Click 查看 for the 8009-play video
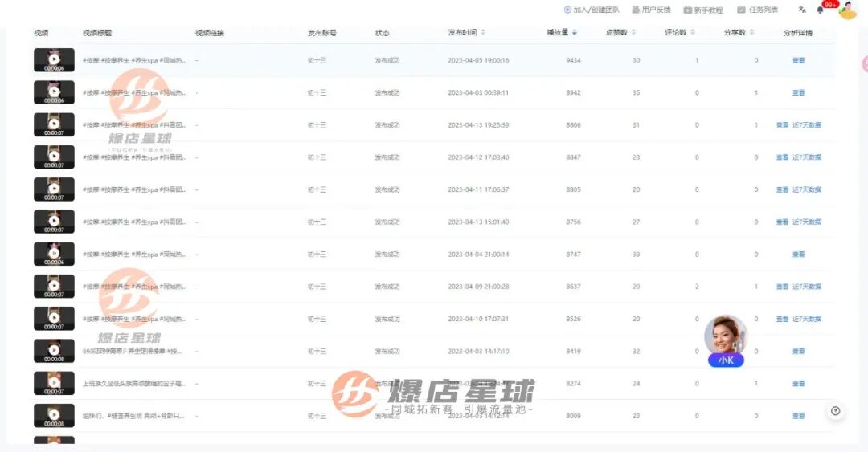The width and height of the screenshot is (868, 452). (x=798, y=416)
